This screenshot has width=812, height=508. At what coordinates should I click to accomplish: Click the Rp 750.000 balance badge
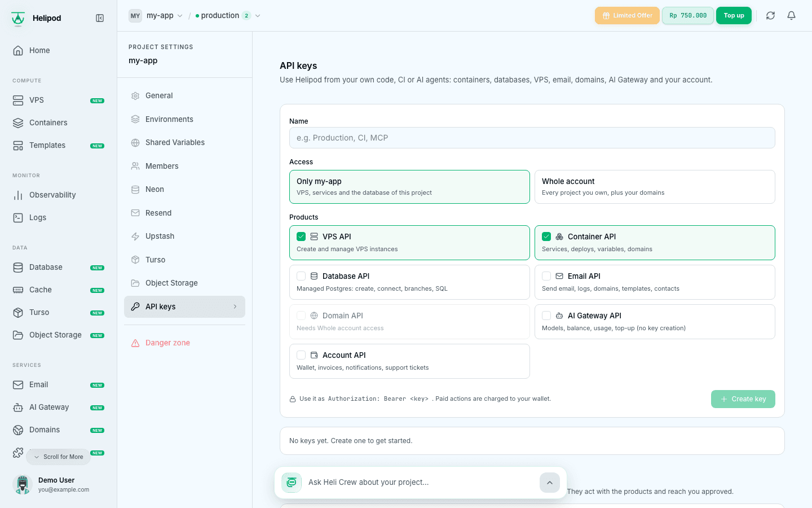point(688,16)
